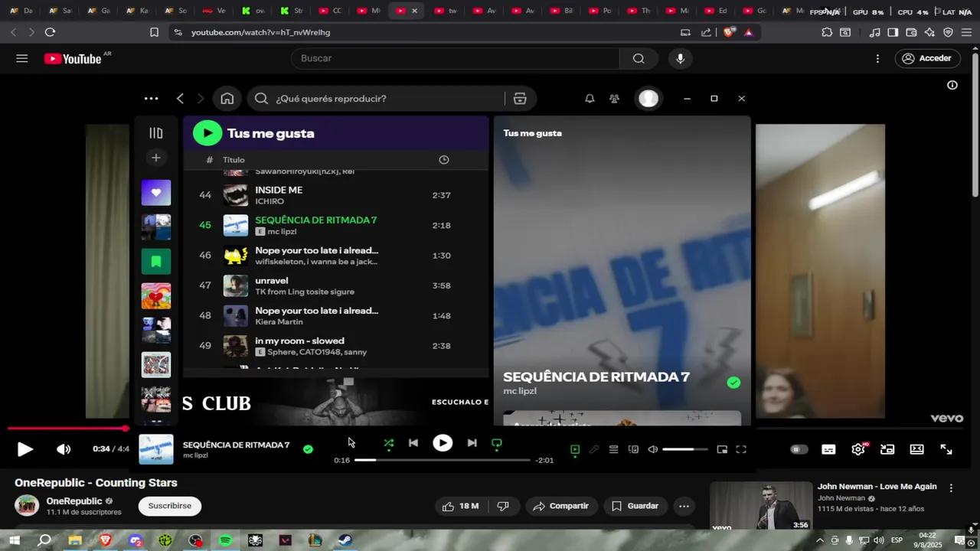The height and width of the screenshot is (551, 980).
Task: Open Spotify queue icon
Action: [x=613, y=449]
